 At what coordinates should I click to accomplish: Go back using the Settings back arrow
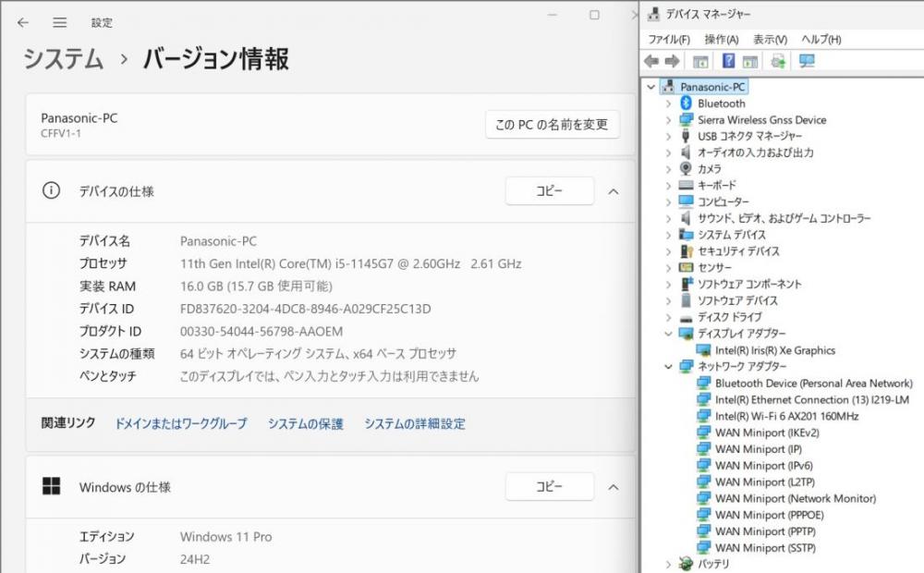23,23
